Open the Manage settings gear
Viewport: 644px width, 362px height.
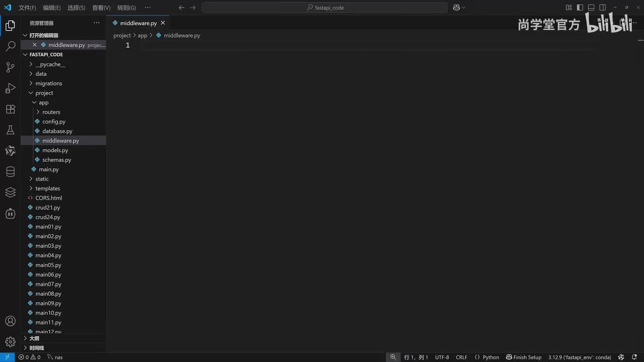10,342
